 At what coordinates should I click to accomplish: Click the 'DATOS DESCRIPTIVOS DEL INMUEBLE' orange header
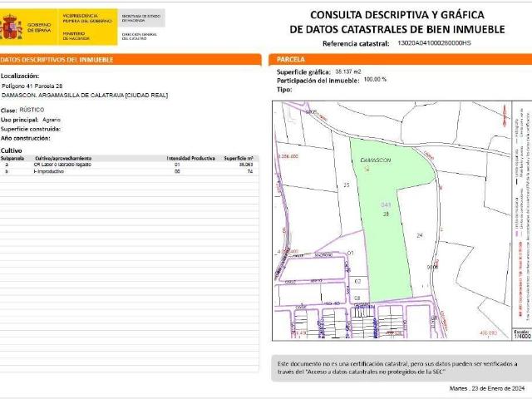coord(131,60)
